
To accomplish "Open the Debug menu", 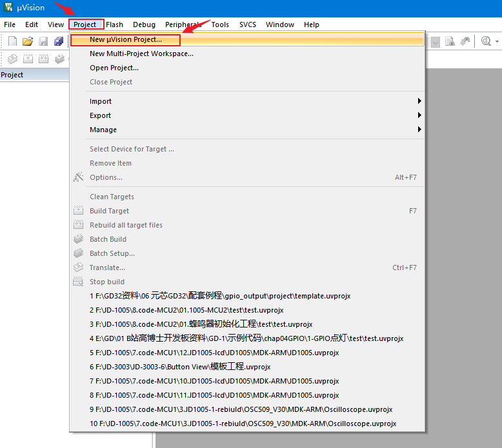I will [144, 24].
